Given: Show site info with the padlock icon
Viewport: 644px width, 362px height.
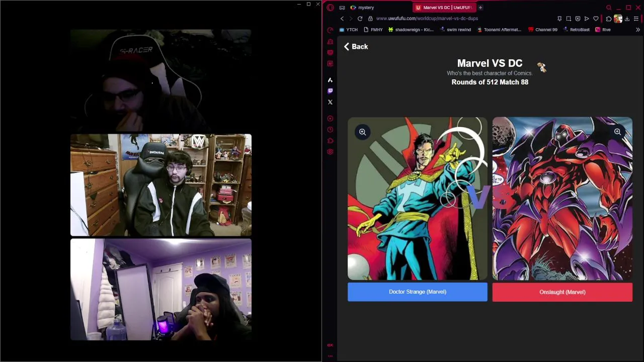Looking at the screenshot, I should click(x=370, y=19).
